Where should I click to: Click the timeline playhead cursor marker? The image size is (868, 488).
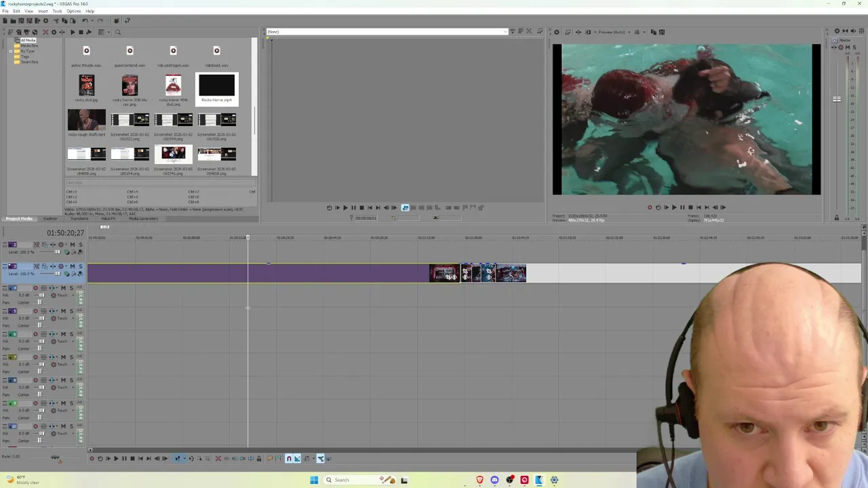tap(248, 237)
